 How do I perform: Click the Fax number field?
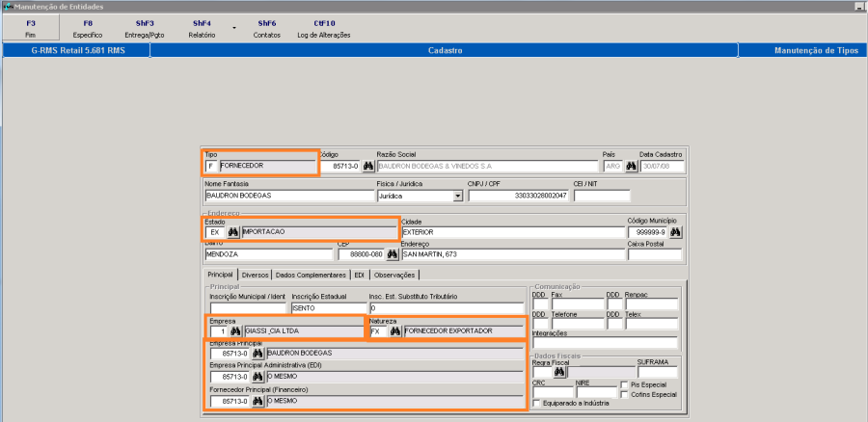578,303
